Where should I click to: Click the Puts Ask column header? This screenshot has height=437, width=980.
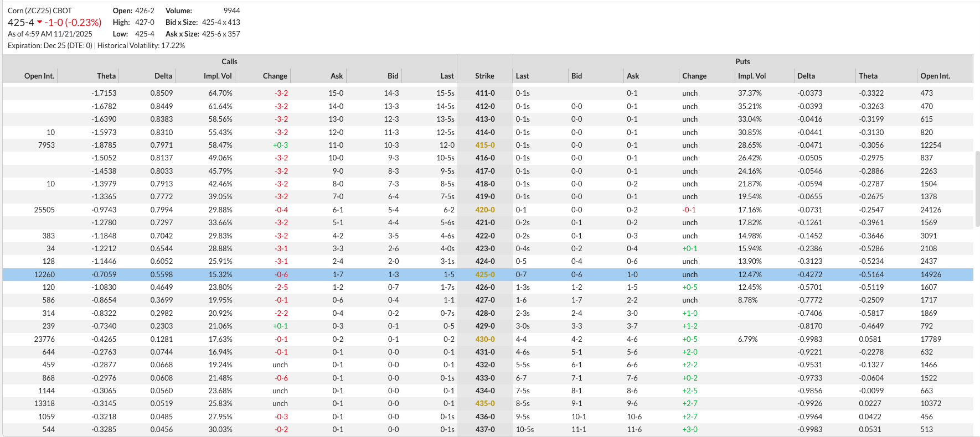coord(633,76)
